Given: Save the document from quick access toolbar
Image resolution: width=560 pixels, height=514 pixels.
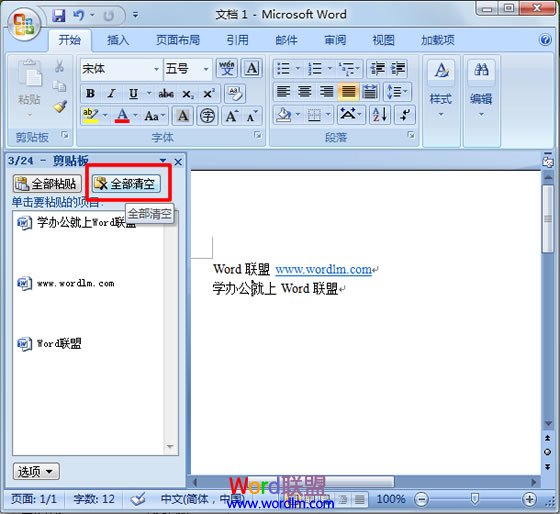Looking at the screenshot, I should tap(59, 15).
